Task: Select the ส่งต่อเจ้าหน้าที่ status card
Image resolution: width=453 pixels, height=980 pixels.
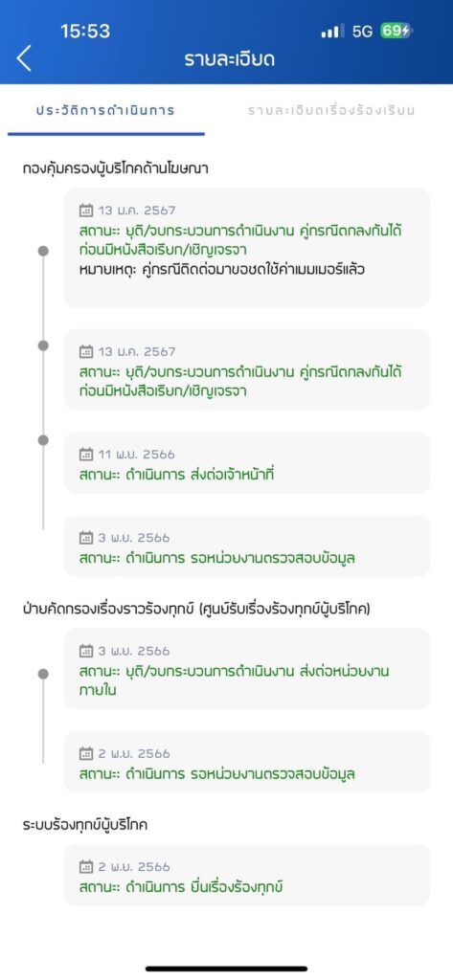Action: [x=247, y=463]
